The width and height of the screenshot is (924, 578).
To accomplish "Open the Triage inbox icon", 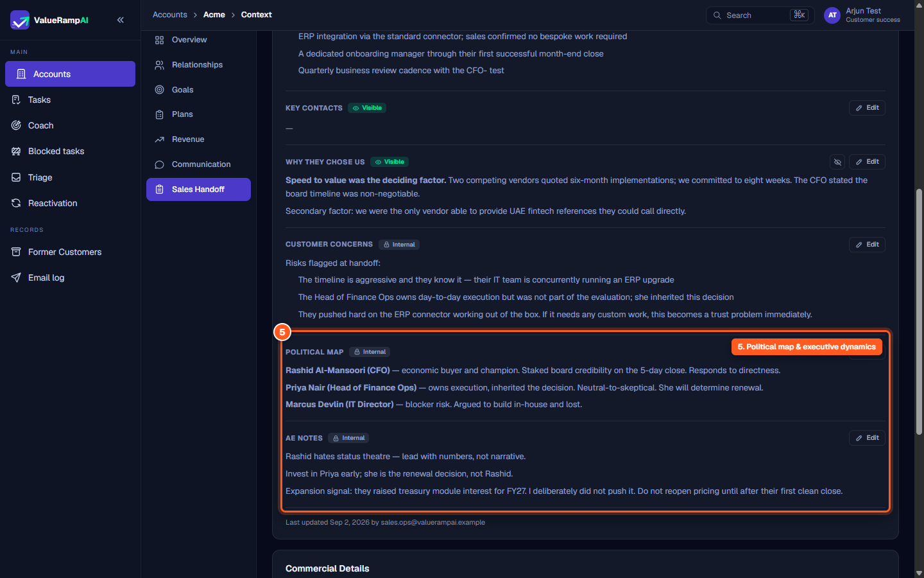I will (x=16, y=177).
